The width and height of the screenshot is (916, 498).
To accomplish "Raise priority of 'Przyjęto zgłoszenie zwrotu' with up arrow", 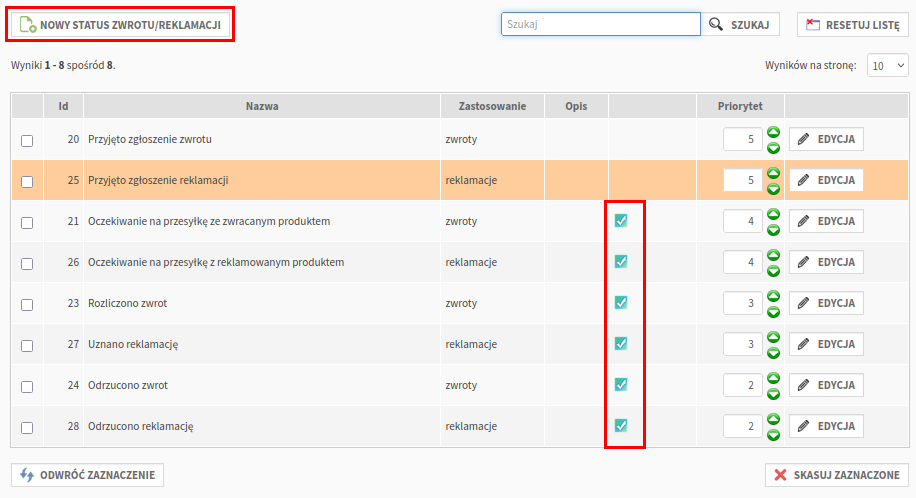I will [x=773, y=132].
